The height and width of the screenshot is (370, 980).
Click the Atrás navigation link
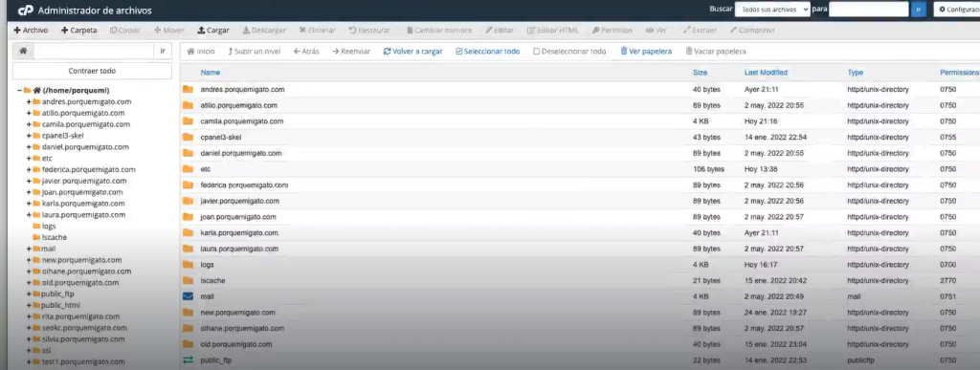pos(306,52)
